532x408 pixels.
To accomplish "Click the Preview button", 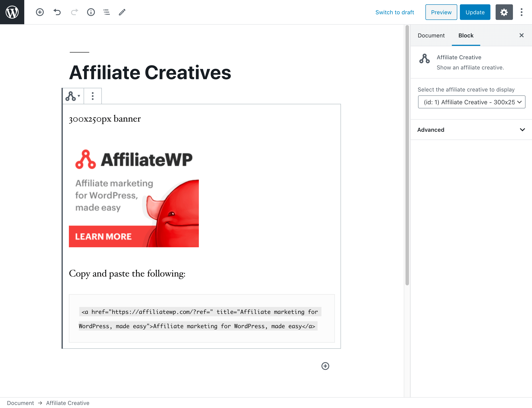I will click(x=441, y=12).
